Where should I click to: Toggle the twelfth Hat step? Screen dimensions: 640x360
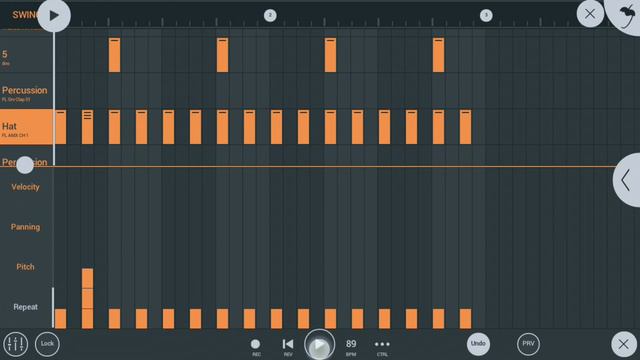click(357, 127)
